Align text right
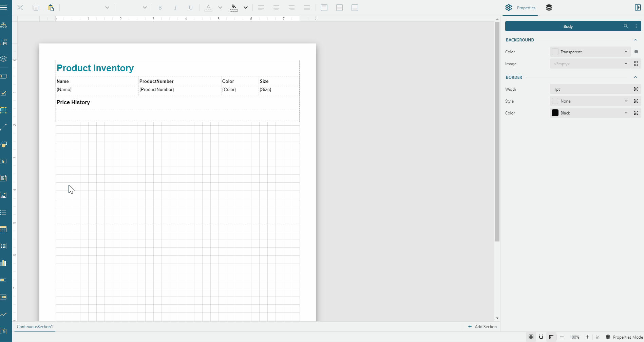 coord(291,7)
